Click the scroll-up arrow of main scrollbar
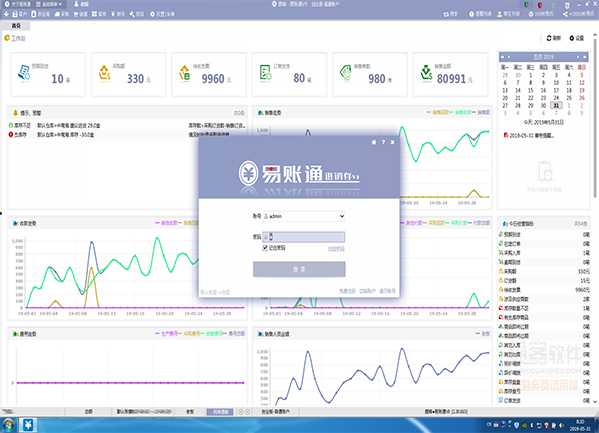Image resolution: width=599 pixels, height=433 pixels. pos(595,35)
